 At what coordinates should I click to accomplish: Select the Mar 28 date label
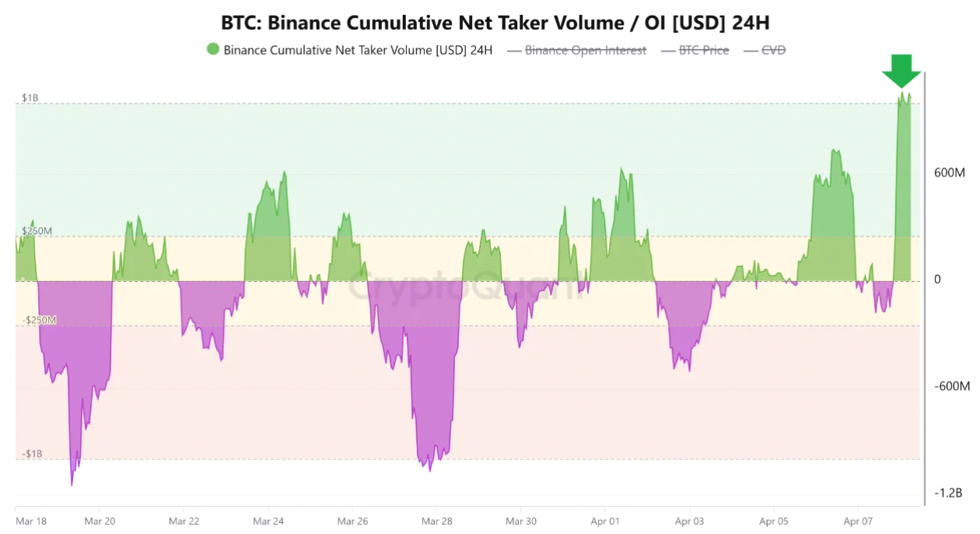(x=436, y=522)
